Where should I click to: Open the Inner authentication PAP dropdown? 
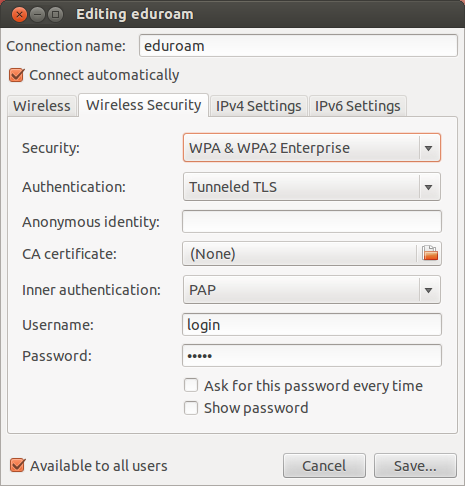pyautogui.click(x=312, y=290)
